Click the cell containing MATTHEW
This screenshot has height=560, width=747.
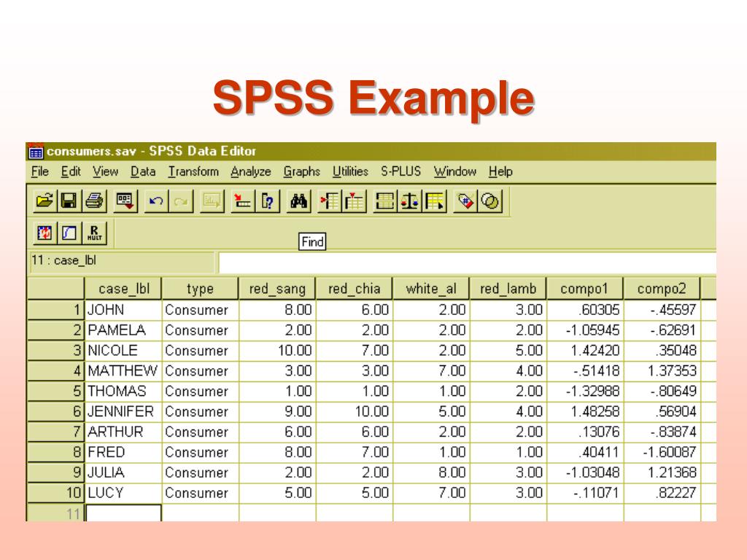pyautogui.click(x=123, y=370)
